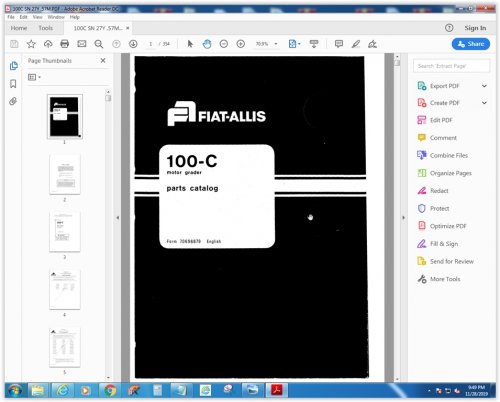Collapse the right tools pane arrow
The image size is (500, 402).
403,218
